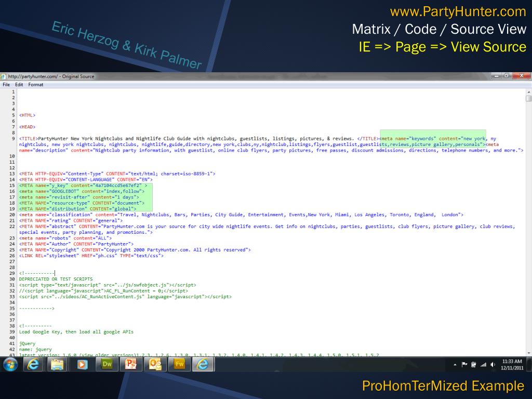Click the 'swfobject.js' script line

pyautogui.click(x=108, y=285)
